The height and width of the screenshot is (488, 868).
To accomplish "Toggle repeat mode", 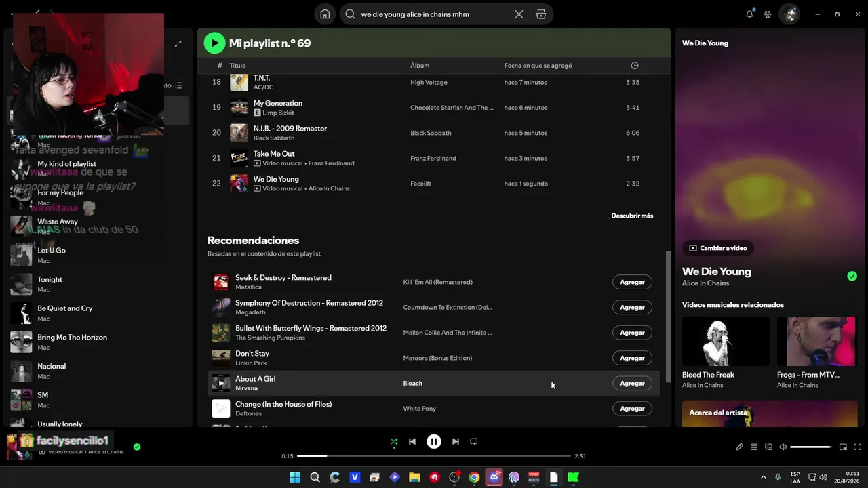I will pyautogui.click(x=474, y=441).
